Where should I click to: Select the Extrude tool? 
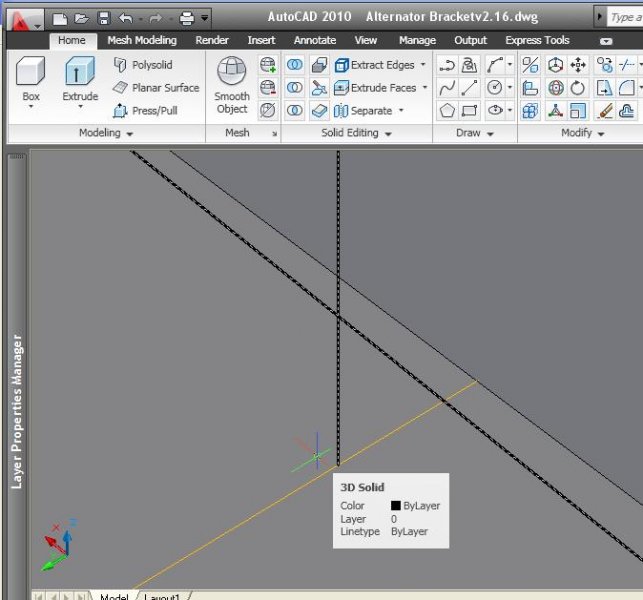[80, 79]
